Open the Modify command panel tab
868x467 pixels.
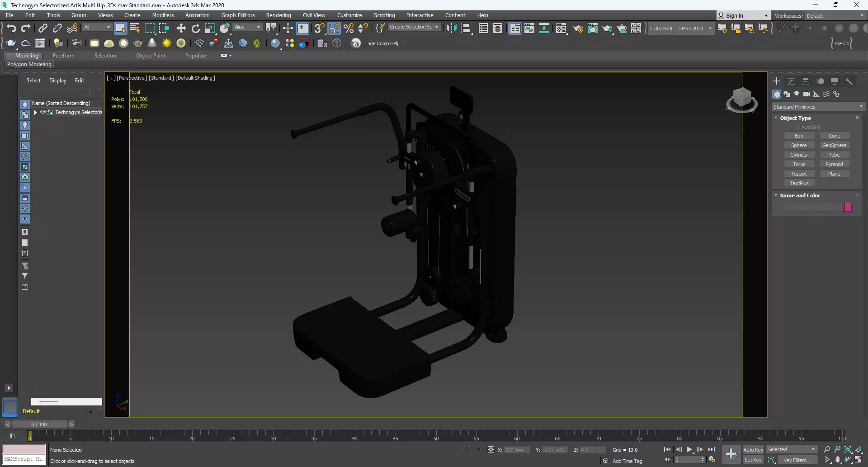point(791,81)
